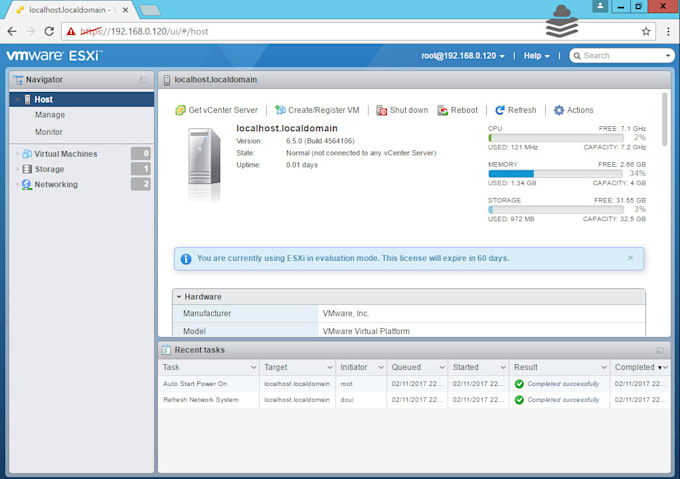Click the Chrome user profile icon

tap(600, 6)
